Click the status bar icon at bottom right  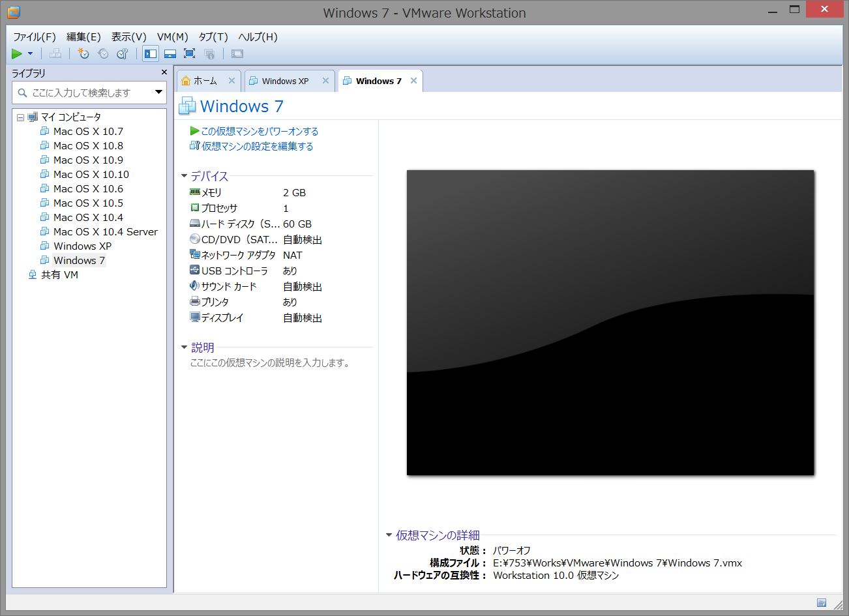tap(822, 603)
